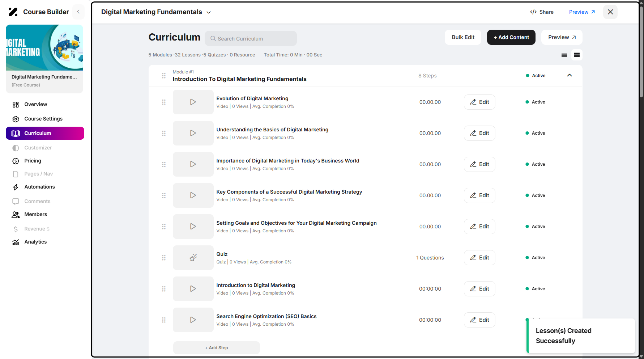Collapse Module #1 with the chevron

point(570,75)
